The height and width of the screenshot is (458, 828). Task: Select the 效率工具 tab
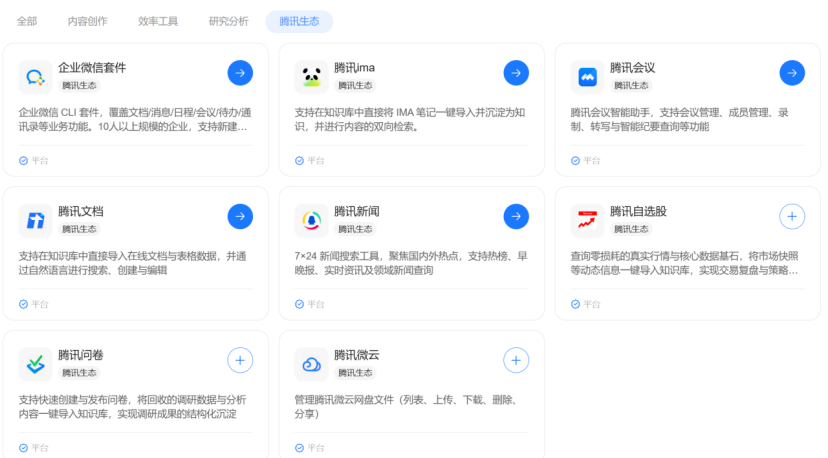158,22
